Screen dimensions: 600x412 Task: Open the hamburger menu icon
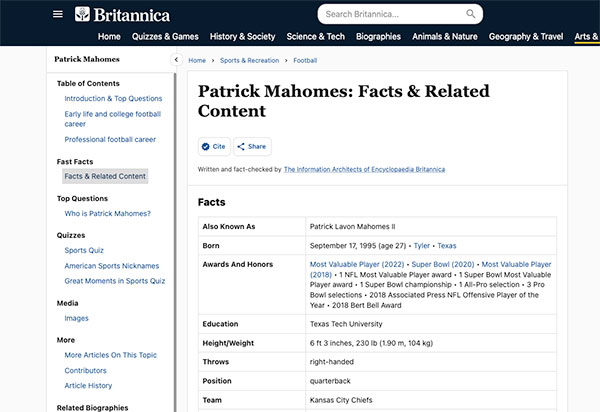coord(58,14)
